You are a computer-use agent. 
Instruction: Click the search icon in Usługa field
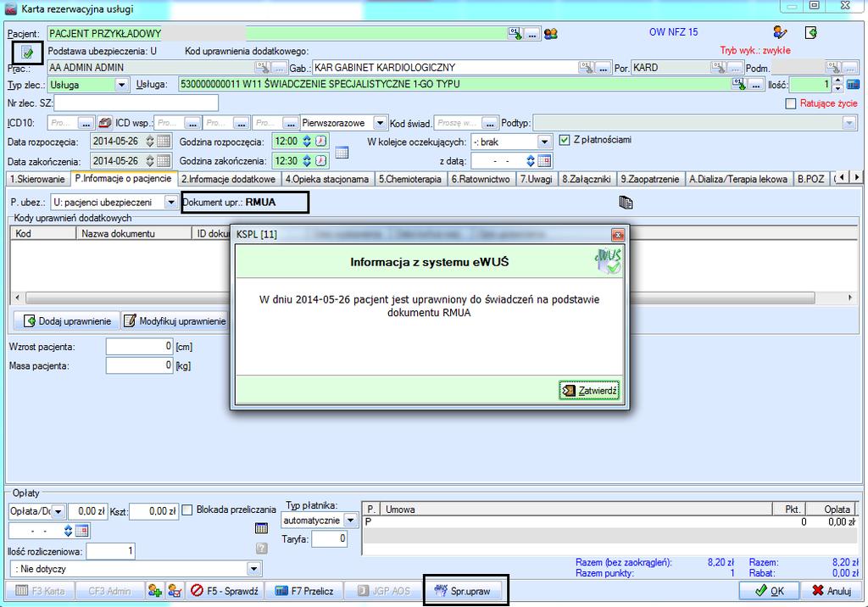click(x=738, y=84)
